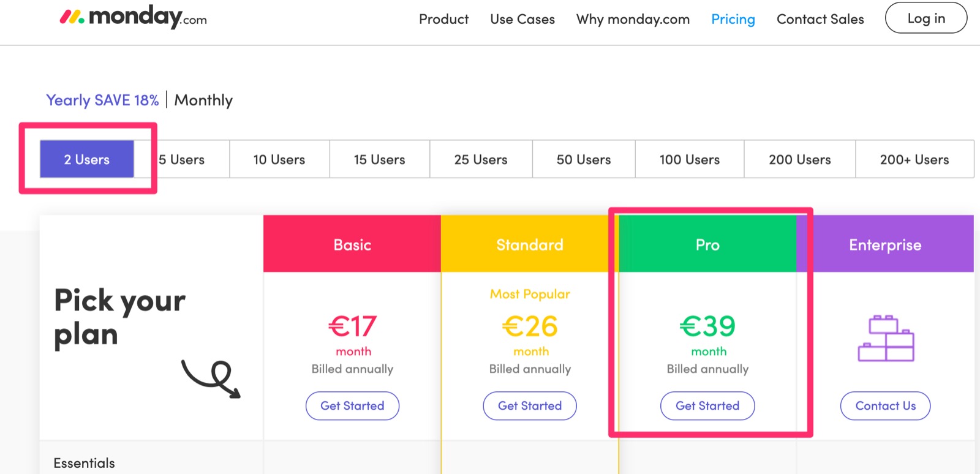
Task: Click Get Started under the Basic plan
Action: [x=352, y=405]
